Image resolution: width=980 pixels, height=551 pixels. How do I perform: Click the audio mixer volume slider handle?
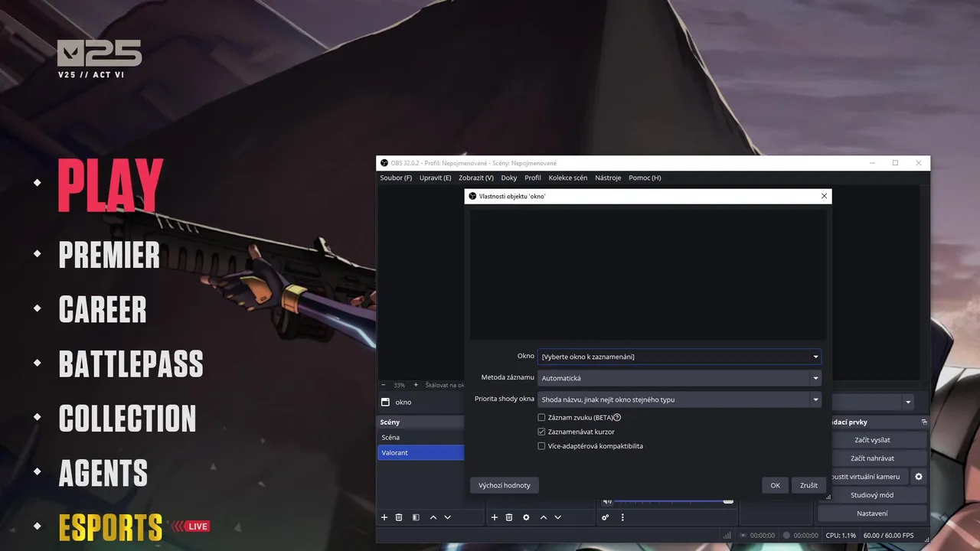tap(728, 501)
